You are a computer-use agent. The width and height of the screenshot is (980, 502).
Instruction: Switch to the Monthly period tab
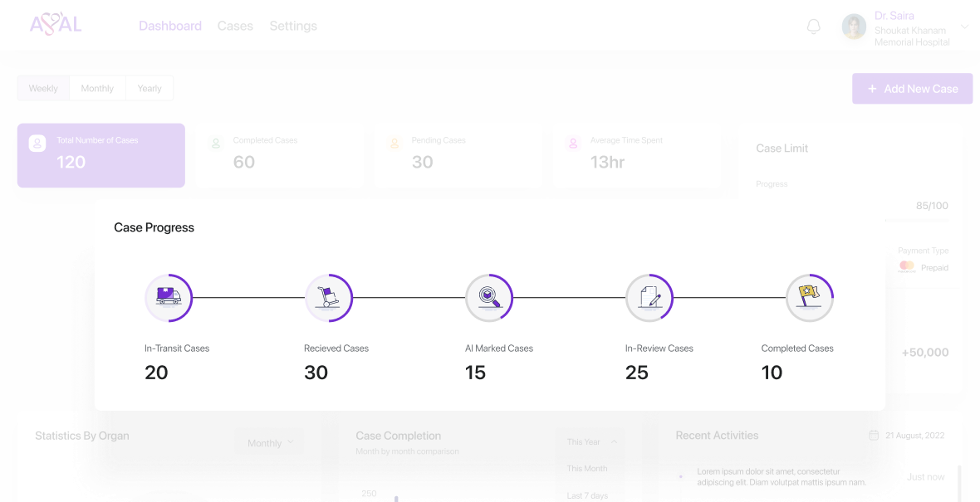(x=97, y=88)
